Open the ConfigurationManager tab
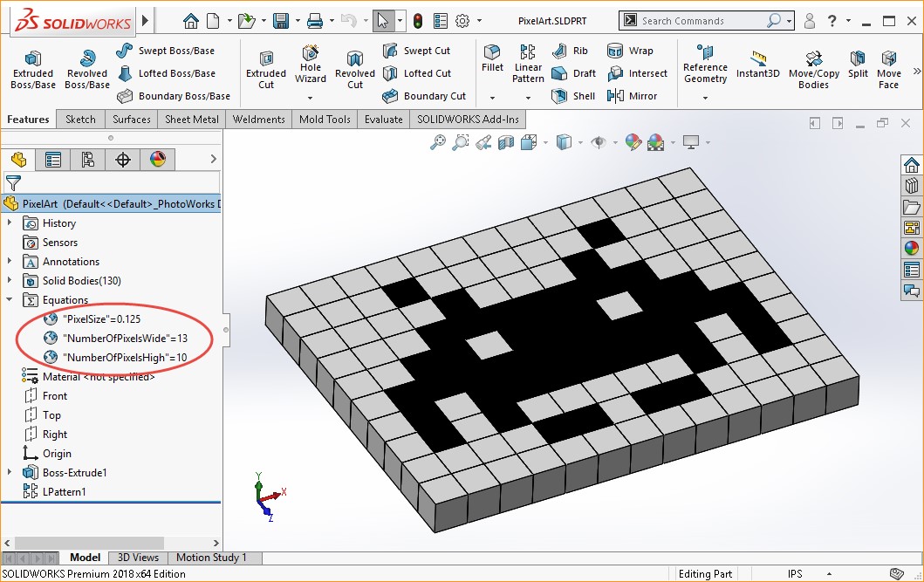This screenshot has width=924, height=582. click(x=88, y=159)
